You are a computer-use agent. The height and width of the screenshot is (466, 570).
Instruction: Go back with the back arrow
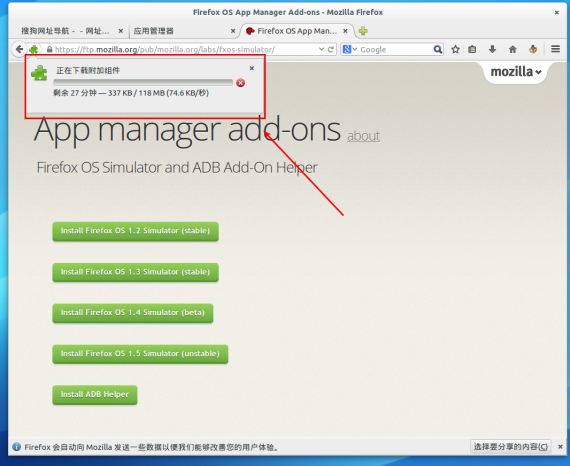(x=19, y=49)
